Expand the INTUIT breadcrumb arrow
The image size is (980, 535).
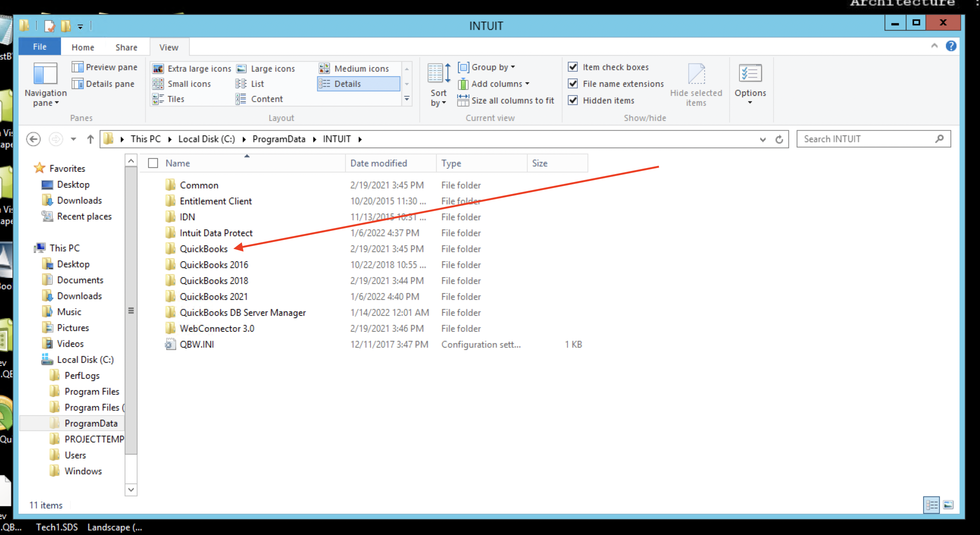coord(360,140)
